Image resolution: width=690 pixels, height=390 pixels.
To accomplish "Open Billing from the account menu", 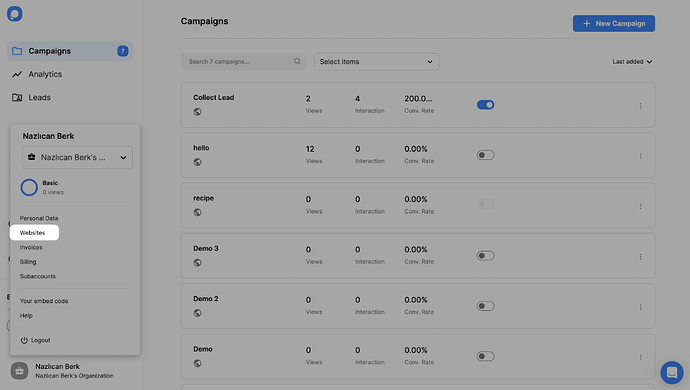I will [x=28, y=261].
